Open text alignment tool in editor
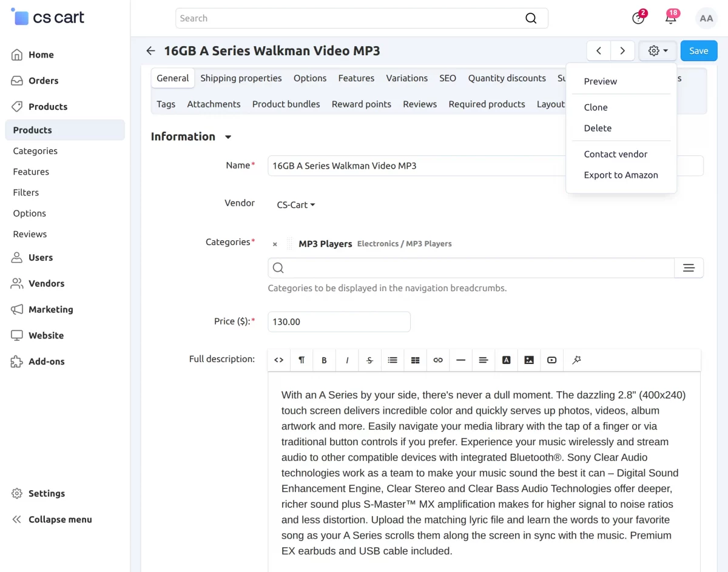728x572 pixels. click(x=484, y=360)
